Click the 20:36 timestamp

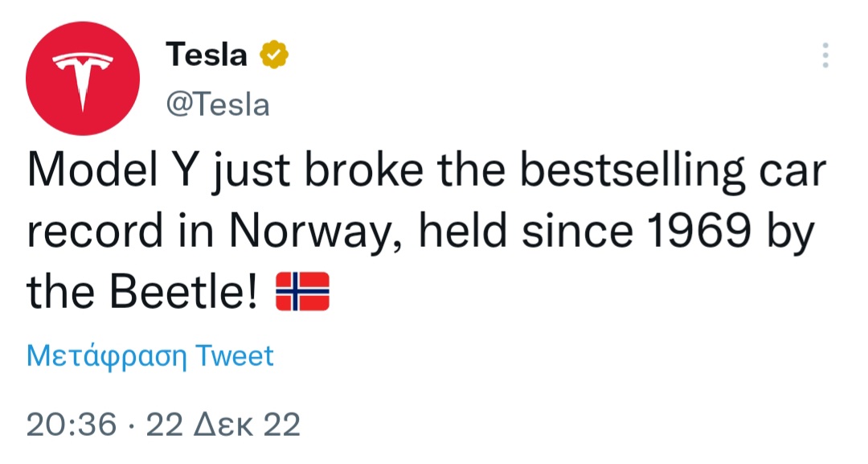[x=72, y=424]
